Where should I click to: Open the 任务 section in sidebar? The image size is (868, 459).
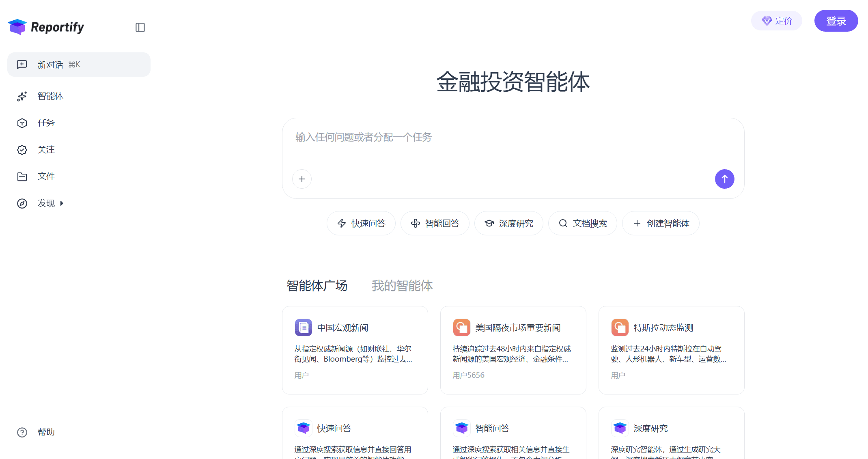click(x=46, y=123)
